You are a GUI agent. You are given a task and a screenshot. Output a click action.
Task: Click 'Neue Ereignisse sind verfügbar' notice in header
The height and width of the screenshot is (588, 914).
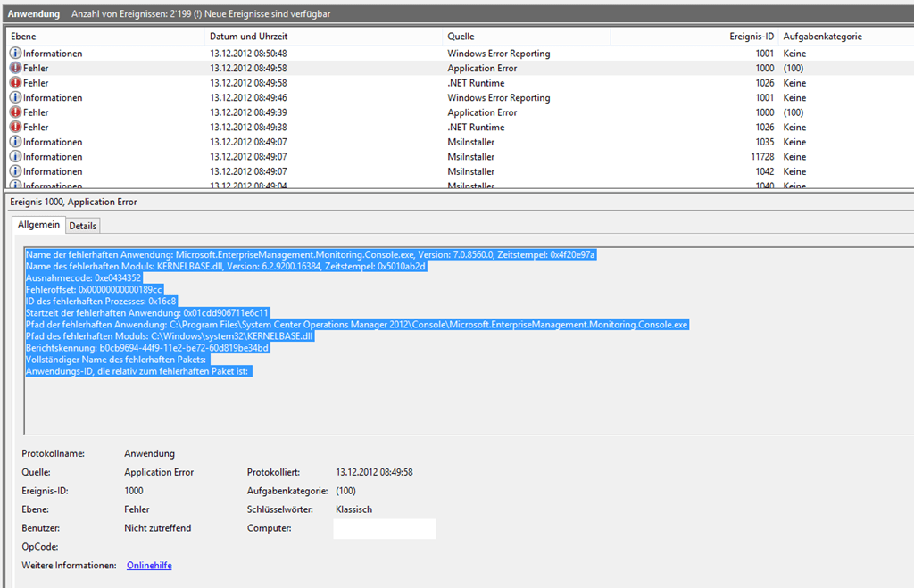[x=267, y=13]
